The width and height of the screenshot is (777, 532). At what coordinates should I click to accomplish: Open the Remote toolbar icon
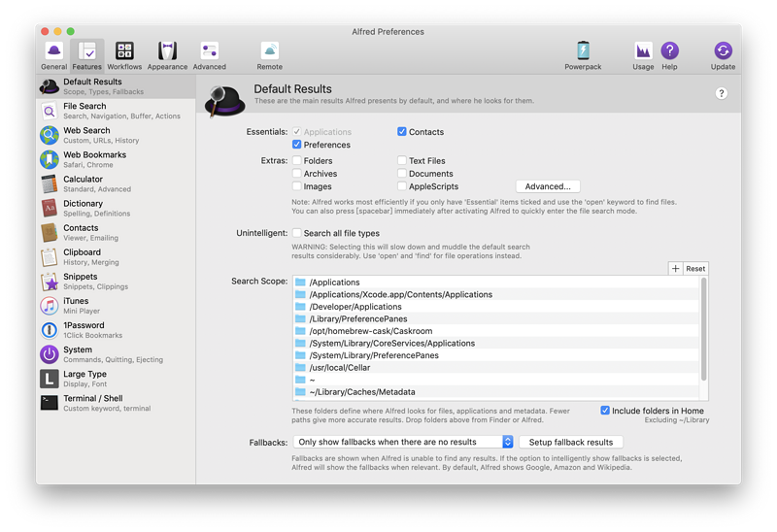270,51
